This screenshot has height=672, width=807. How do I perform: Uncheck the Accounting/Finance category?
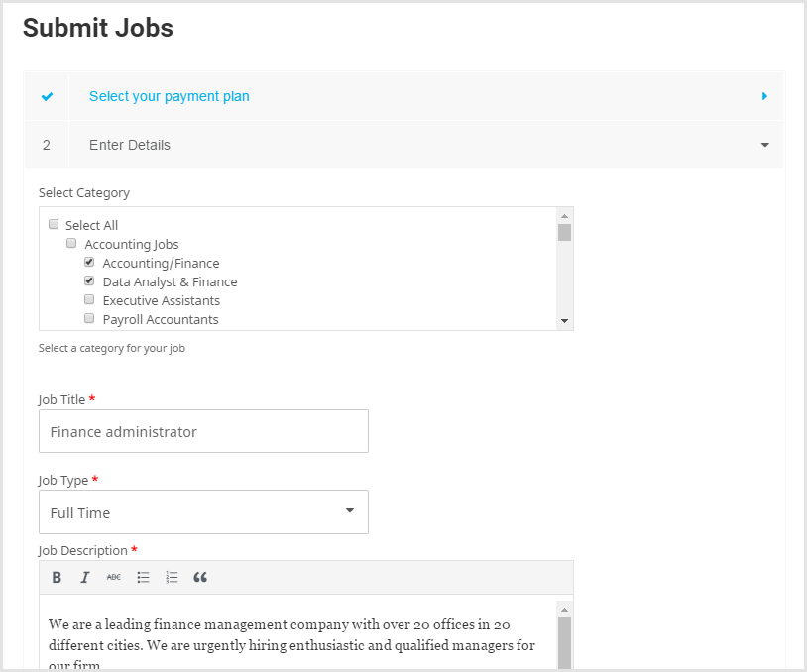point(89,262)
